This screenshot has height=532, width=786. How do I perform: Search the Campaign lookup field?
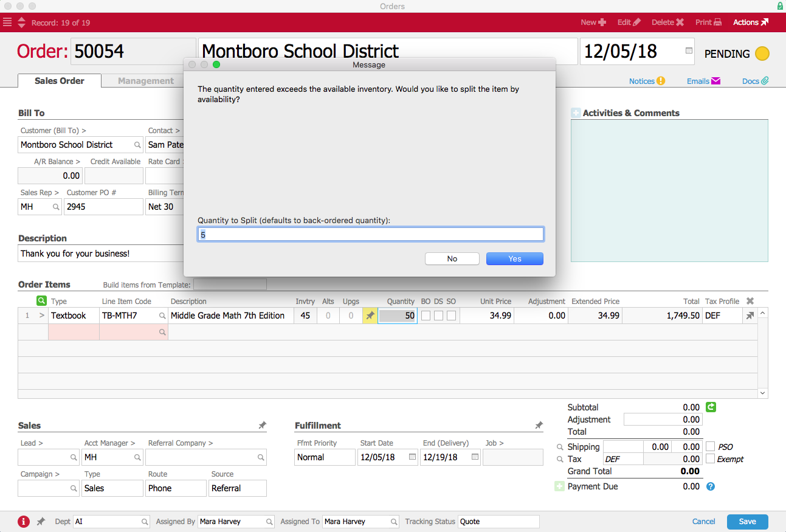[74, 488]
